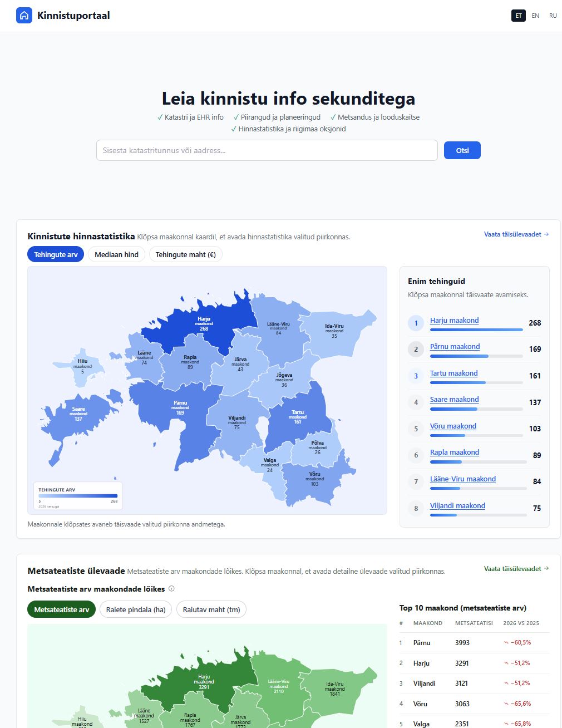The image size is (562, 728).
Task: Click rank badge 2 next to Pärnu maakond
Action: coord(416,349)
